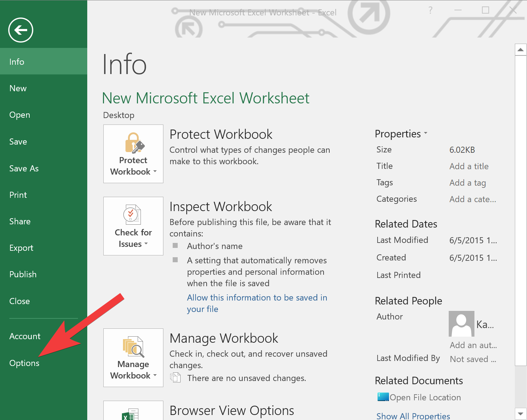Open the Check for Issues button
Viewport: 527px width, 420px height.
[x=133, y=226]
